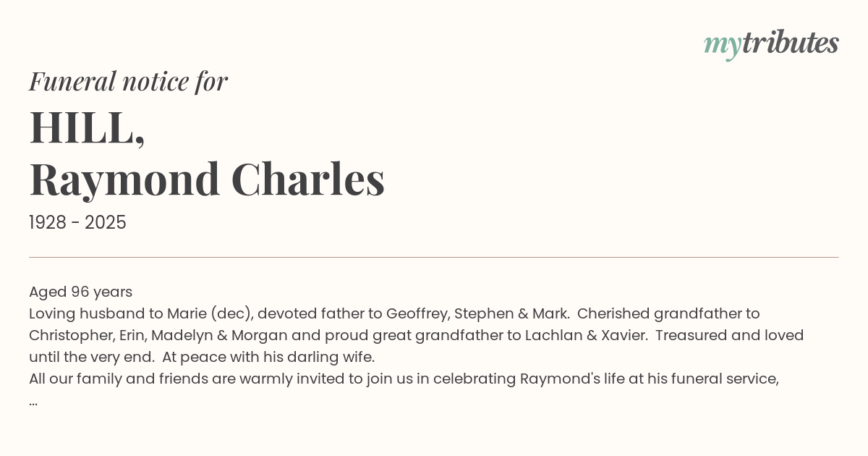Click the 'Cherished grandfather to' text
The width and height of the screenshot is (868, 456).
coord(668,313)
